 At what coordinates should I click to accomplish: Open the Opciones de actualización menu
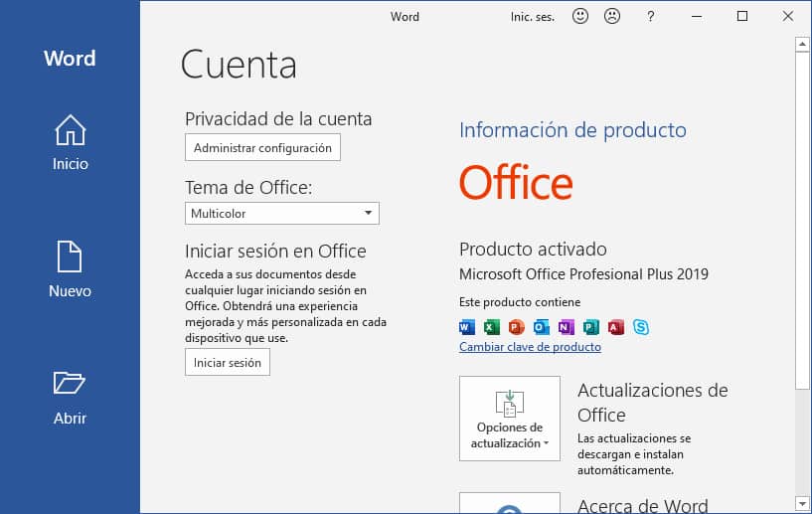509,418
